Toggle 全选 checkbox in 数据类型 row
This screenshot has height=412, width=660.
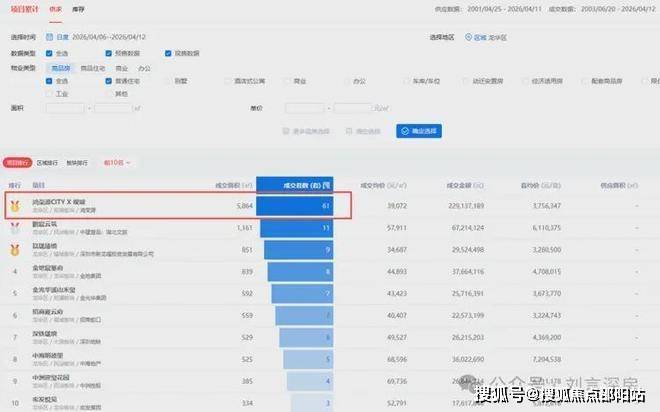click(51, 53)
